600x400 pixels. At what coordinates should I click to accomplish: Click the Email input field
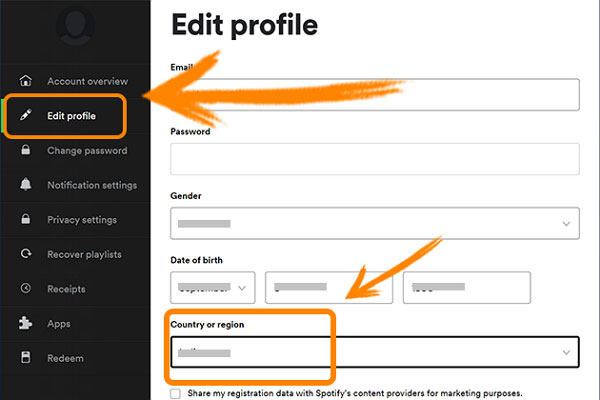pyautogui.click(x=375, y=94)
